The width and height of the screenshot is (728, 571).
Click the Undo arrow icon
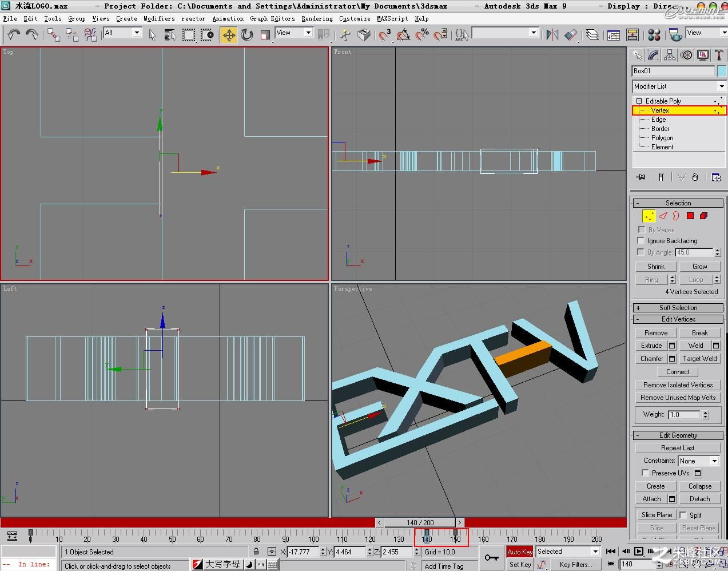[14, 35]
